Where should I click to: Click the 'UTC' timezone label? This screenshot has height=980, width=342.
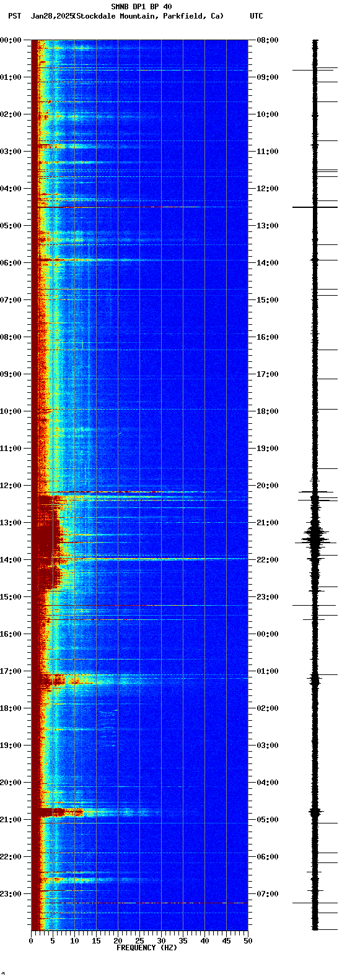click(256, 16)
